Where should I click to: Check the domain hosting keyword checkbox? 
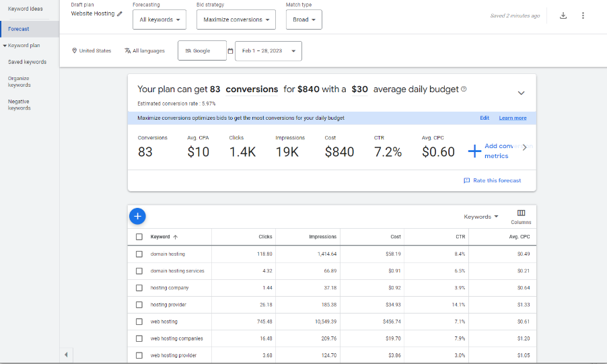(x=139, y=254)
